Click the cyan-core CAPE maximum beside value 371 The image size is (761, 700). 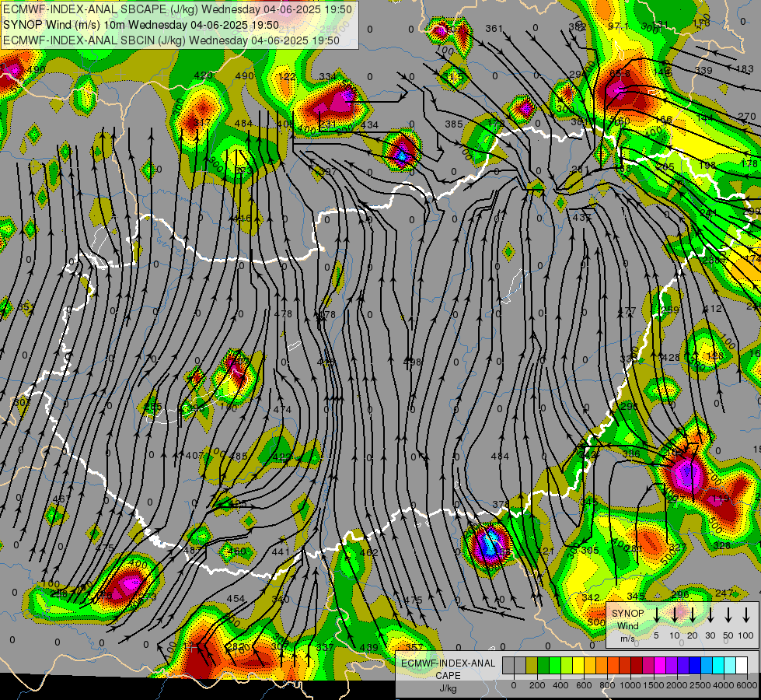pyautogui.click(x=489, y=544)
